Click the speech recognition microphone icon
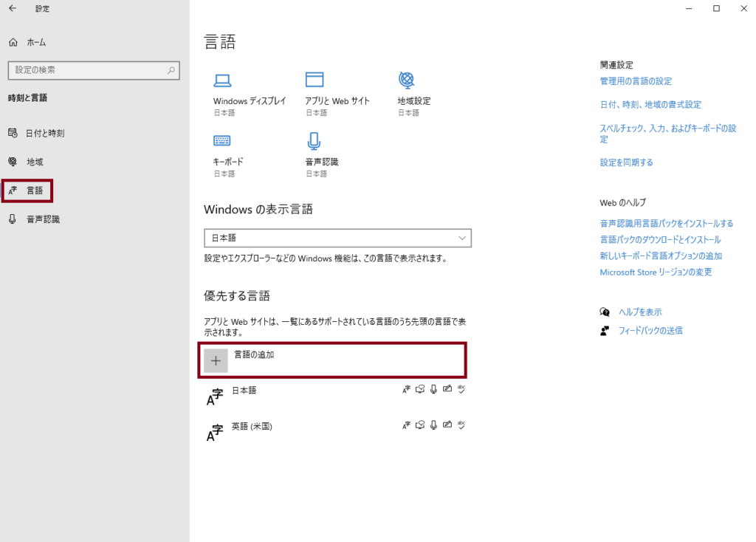The image size is (756, 542). click(x=314, y=140)
